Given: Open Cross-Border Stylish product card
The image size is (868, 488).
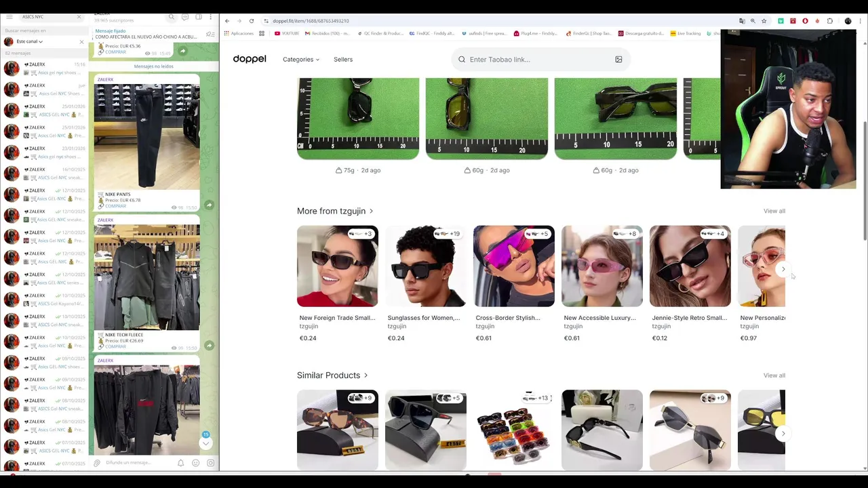Looking at the screenshot, I should pos(513,283).
